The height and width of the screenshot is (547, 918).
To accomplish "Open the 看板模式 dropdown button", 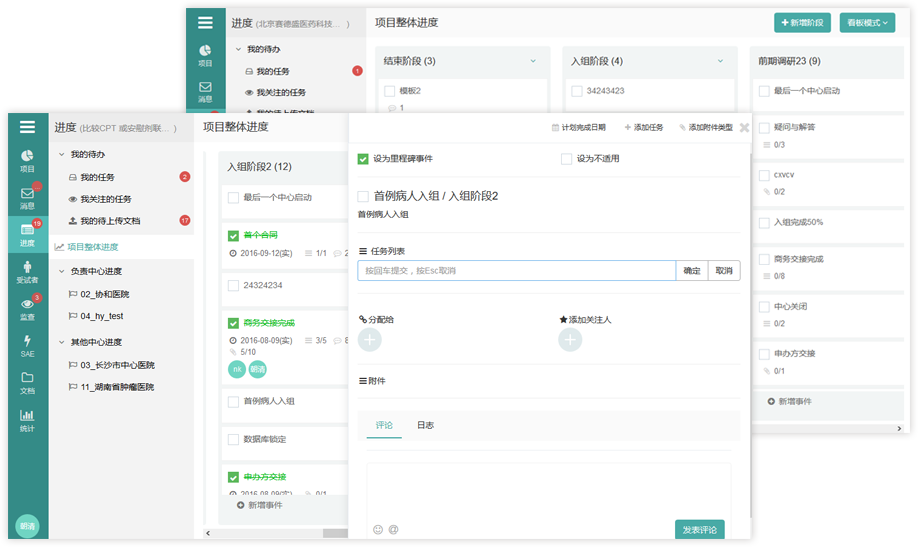I will tap(867, 22).
